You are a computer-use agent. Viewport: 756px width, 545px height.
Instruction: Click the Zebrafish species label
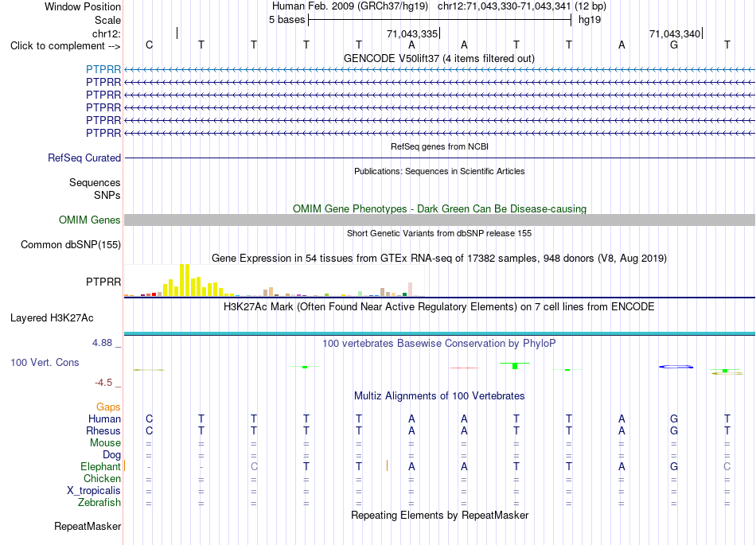click(99, 503)
